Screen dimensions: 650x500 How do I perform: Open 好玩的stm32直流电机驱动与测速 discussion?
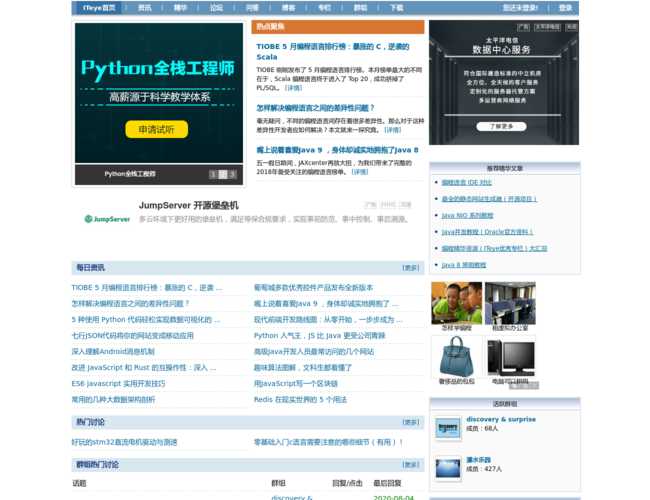[124, 442]
